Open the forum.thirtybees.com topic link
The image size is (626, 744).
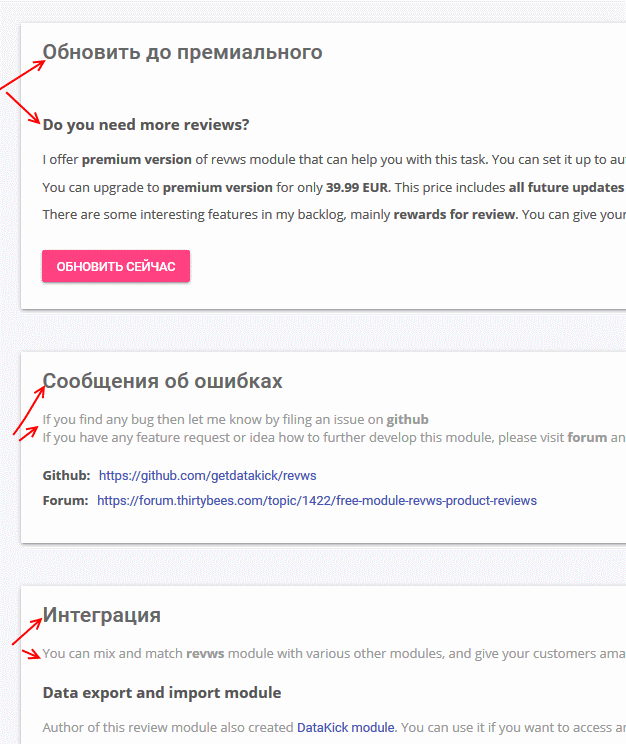point(316,500)
